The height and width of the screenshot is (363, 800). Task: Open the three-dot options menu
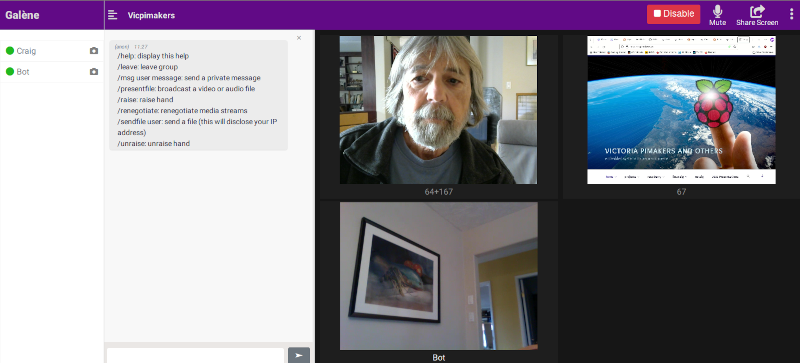click(791, 14)
